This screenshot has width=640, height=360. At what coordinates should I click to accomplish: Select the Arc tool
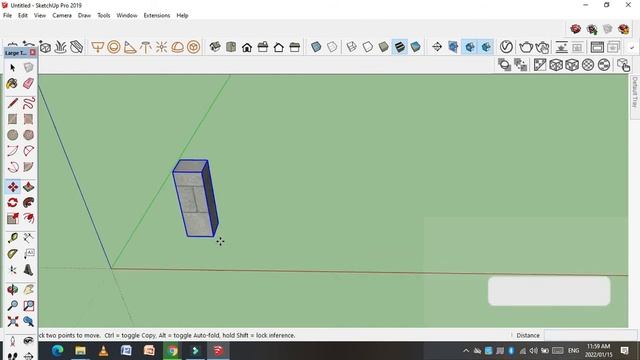pos(12,151)
